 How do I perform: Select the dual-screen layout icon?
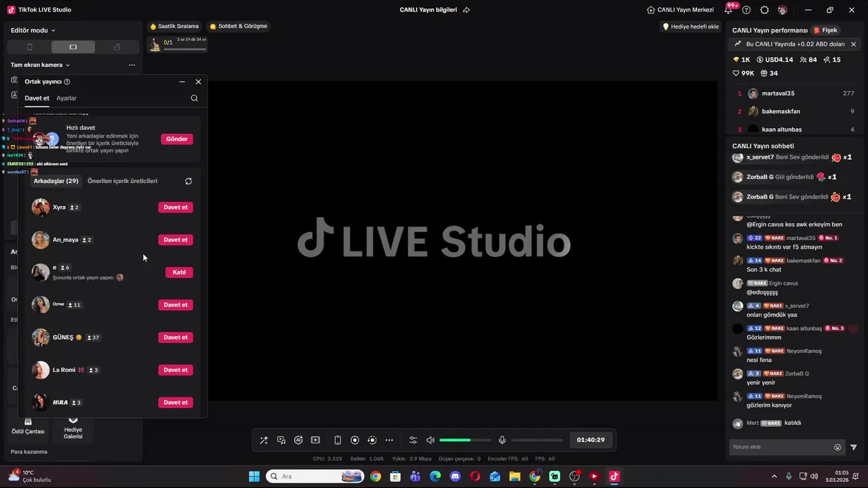pos(117,47)
